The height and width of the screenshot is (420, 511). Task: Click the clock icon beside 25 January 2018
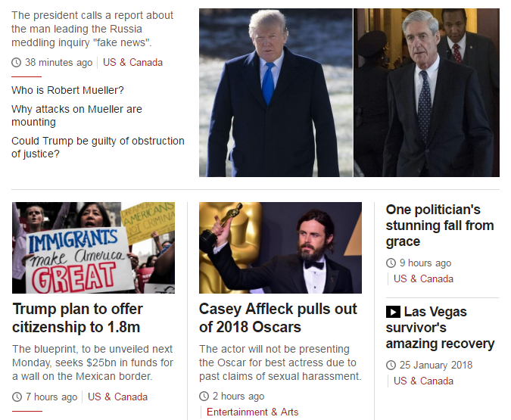[391, 365]
